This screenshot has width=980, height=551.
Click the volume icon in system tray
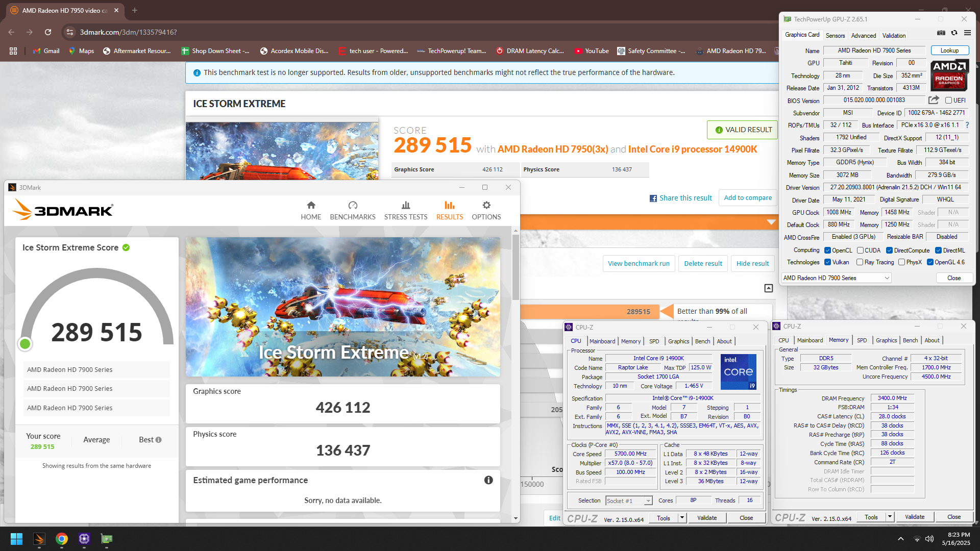(x=929, y=539)
